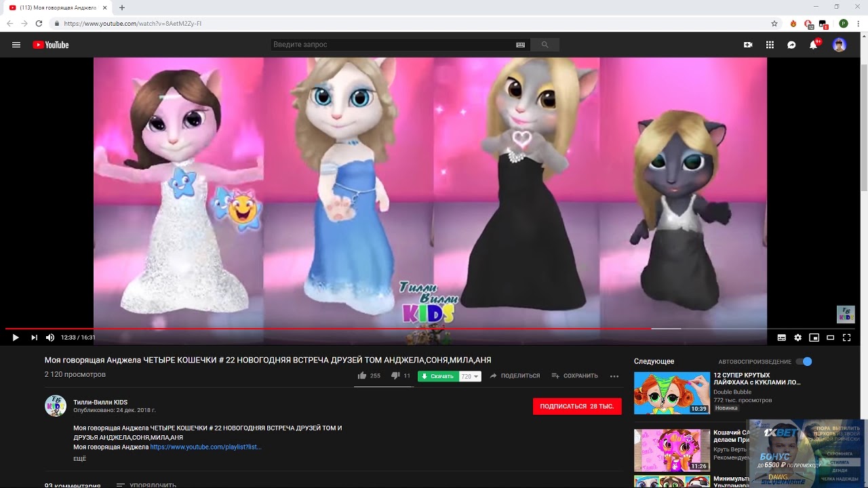This screenshot has width=868, height=488.
Task: Open the green Chrome profile avatar
Action: 843,23
